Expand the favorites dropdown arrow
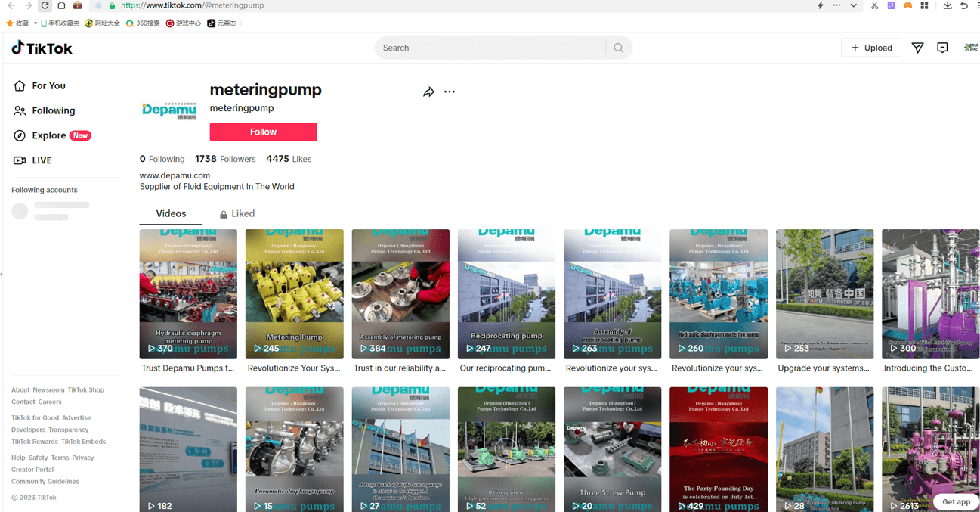Screen dimensions: 980x512 [x=35, y=23]
